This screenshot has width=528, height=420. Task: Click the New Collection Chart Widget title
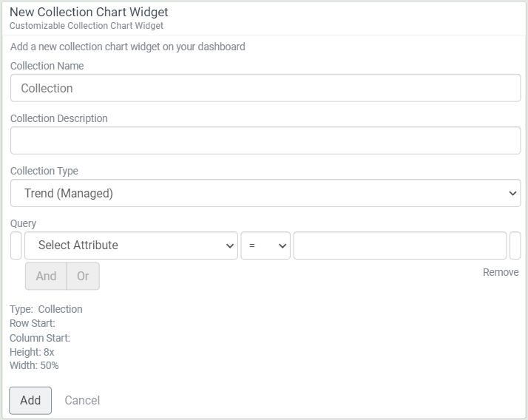click(x=89, y=12)
